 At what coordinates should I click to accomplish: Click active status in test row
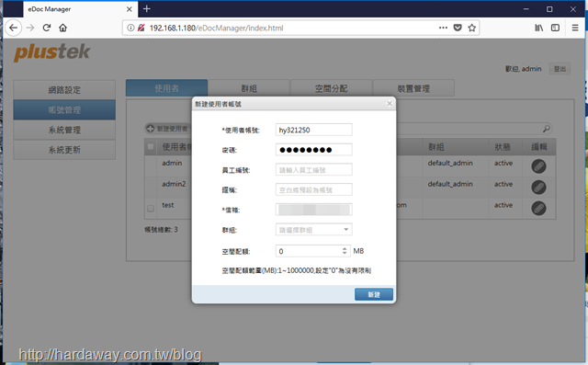point(503,205)
